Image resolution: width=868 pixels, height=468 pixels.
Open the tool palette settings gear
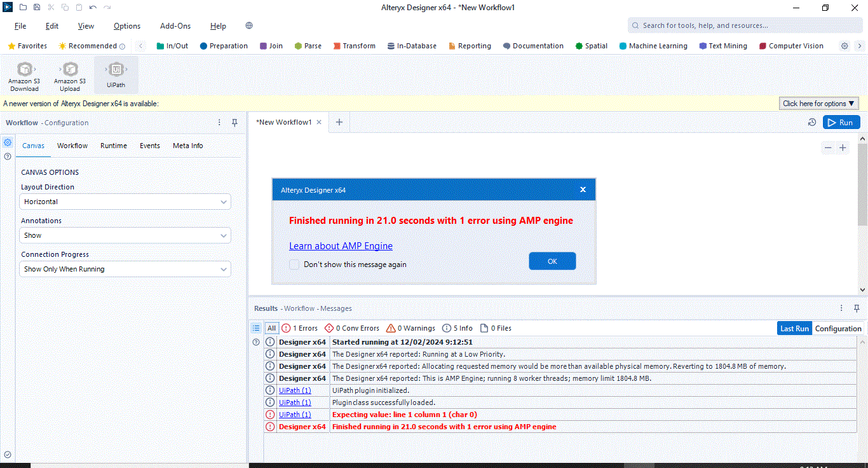pyautogui.click(x=844, y=45)
